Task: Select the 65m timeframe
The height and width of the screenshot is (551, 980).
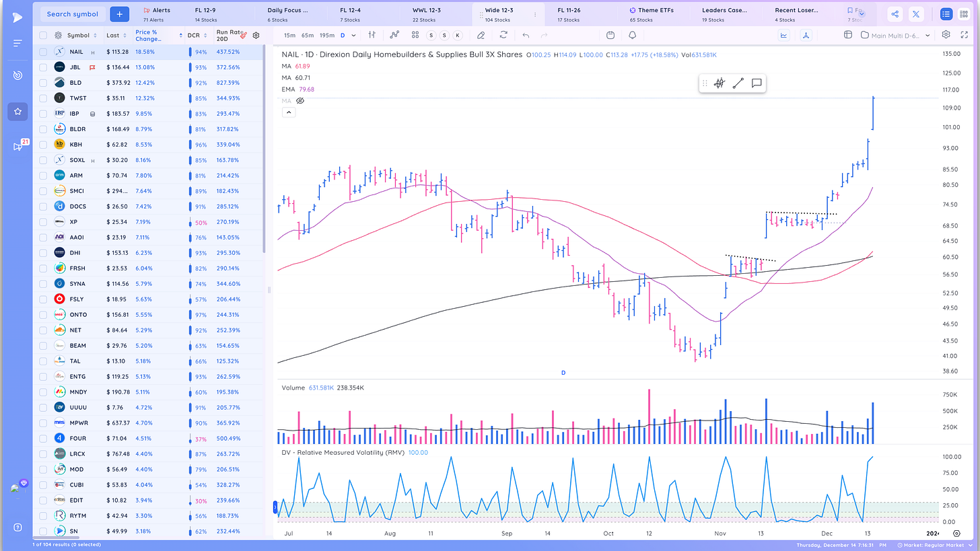Action: coord(307,35)
